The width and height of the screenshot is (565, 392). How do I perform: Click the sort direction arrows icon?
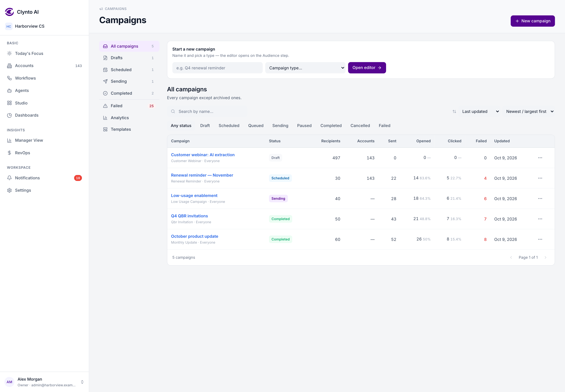tap(454, 112)
